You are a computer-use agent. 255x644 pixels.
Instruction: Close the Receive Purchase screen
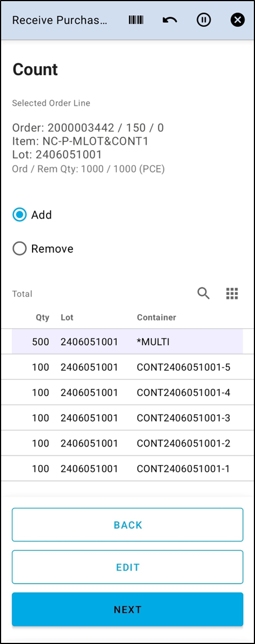point(238,20)
